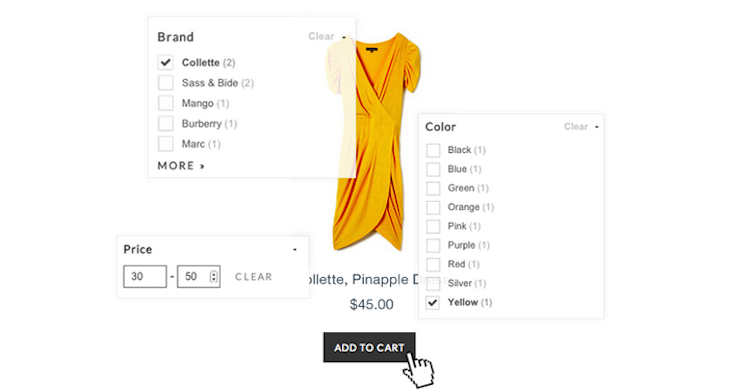Image resolution: width=750 pixels, height=392 pixels.
Task: Click the minimum price field showing 30
Action: tap(145, 276)
